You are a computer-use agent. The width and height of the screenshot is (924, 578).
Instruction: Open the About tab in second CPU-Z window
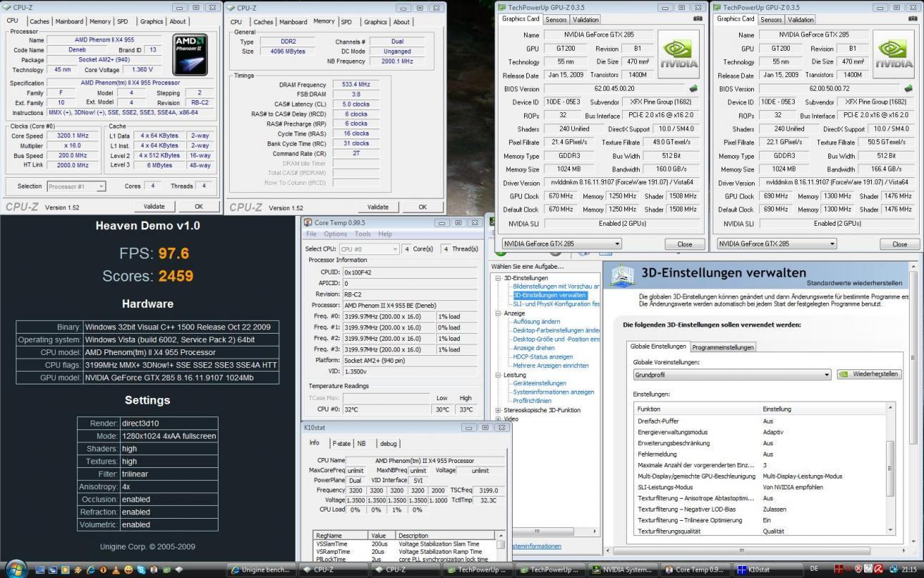coord(402,22)
